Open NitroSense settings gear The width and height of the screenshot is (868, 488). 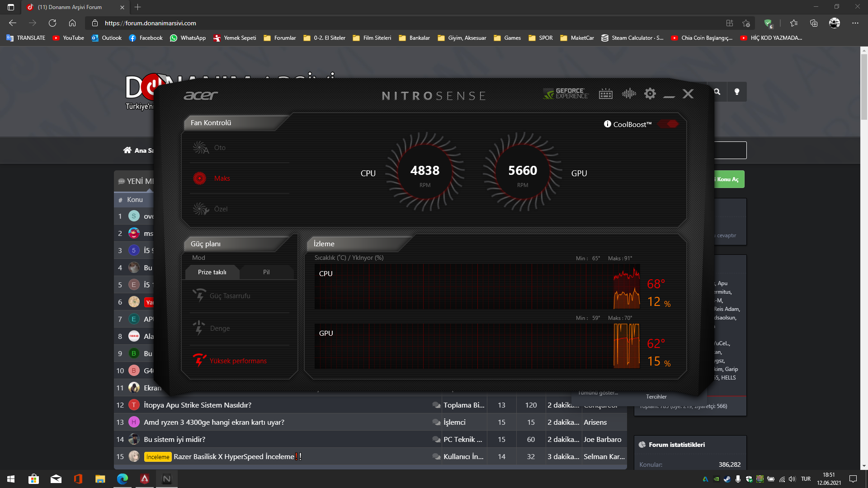coord(650,94)
